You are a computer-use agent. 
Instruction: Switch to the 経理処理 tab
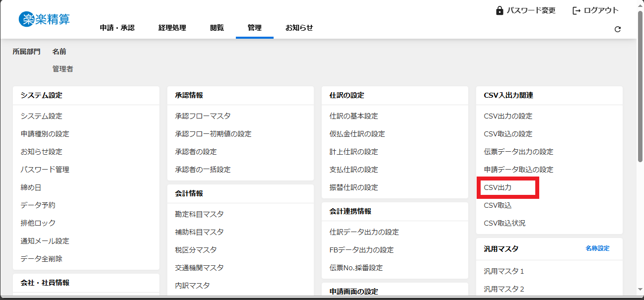click(172, 28)
